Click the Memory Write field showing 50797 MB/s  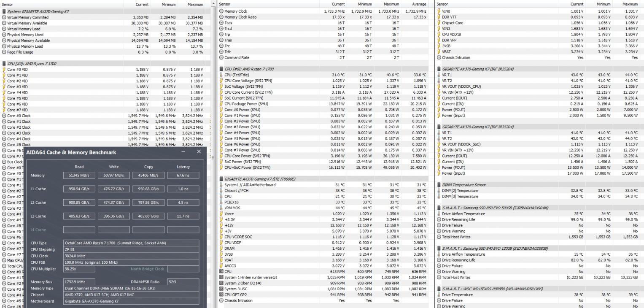[x=113, y=175]
